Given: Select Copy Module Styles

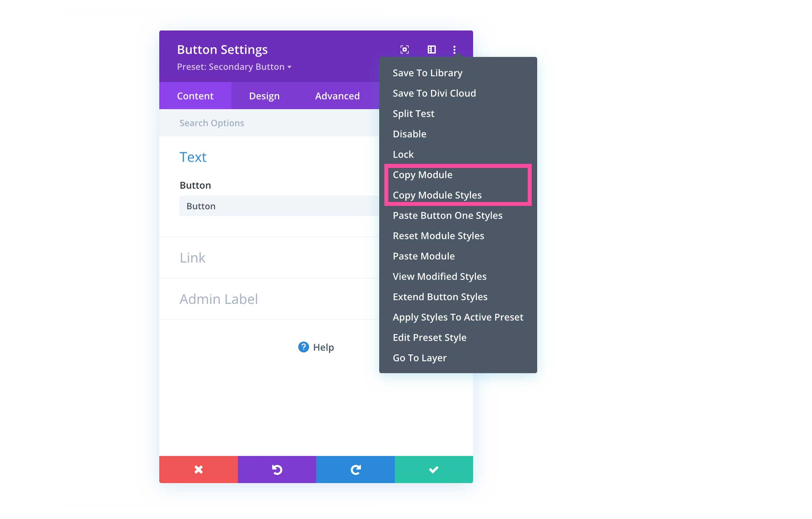Looking at the screenshot, I should pyautogui.click(x=437, y=195).
